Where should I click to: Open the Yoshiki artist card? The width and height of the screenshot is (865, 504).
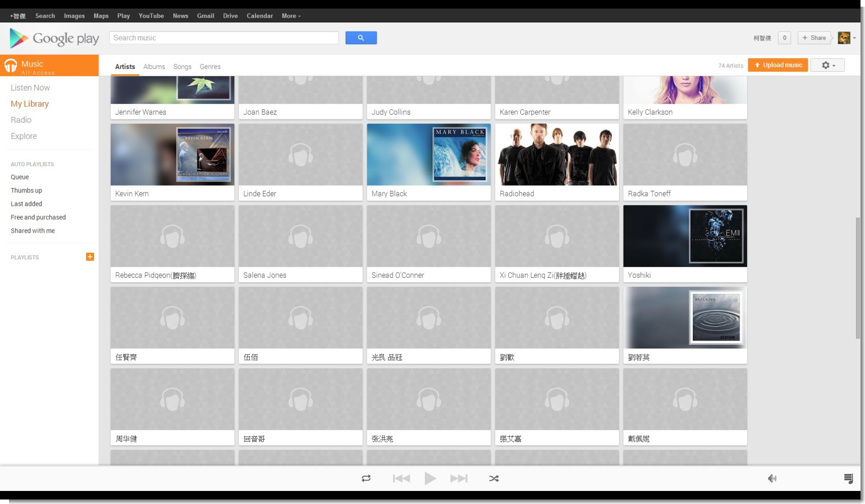click(685, 244)
